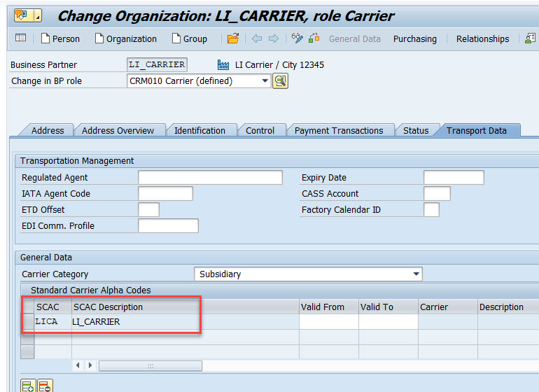Switch to the Payment Transactions tab

(x=338, y=130)
